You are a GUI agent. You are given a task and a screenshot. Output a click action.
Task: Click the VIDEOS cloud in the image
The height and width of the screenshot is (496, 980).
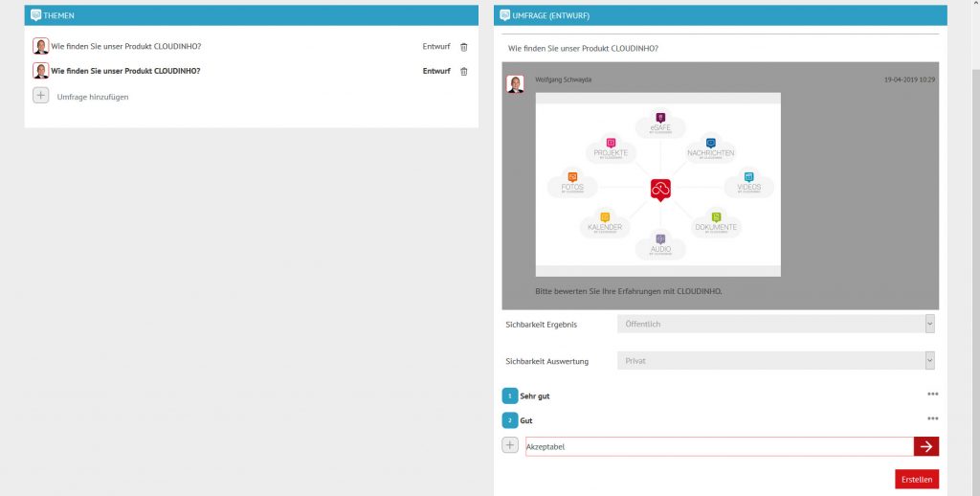click(748, 185)
